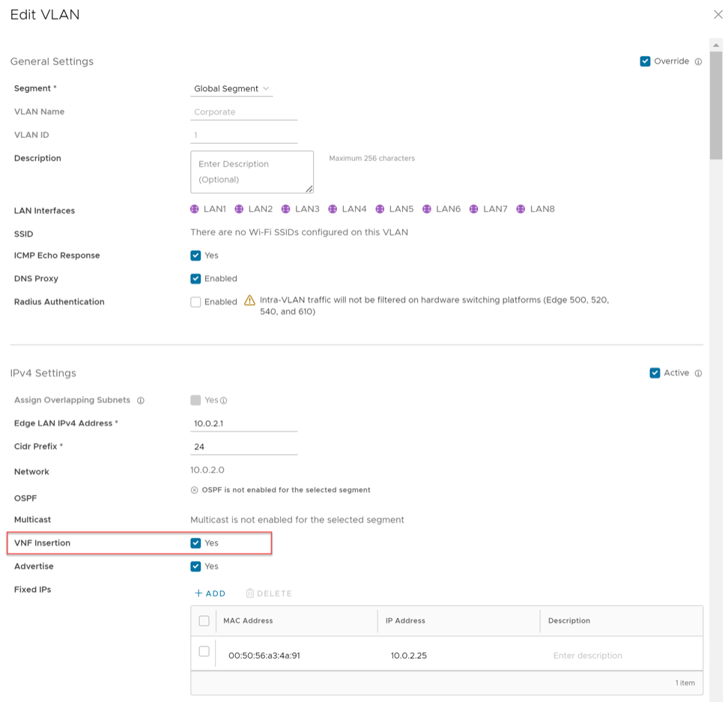Click info icon next to Override
The width and height of the screenshot is (728, 702).
pos(698,62)
